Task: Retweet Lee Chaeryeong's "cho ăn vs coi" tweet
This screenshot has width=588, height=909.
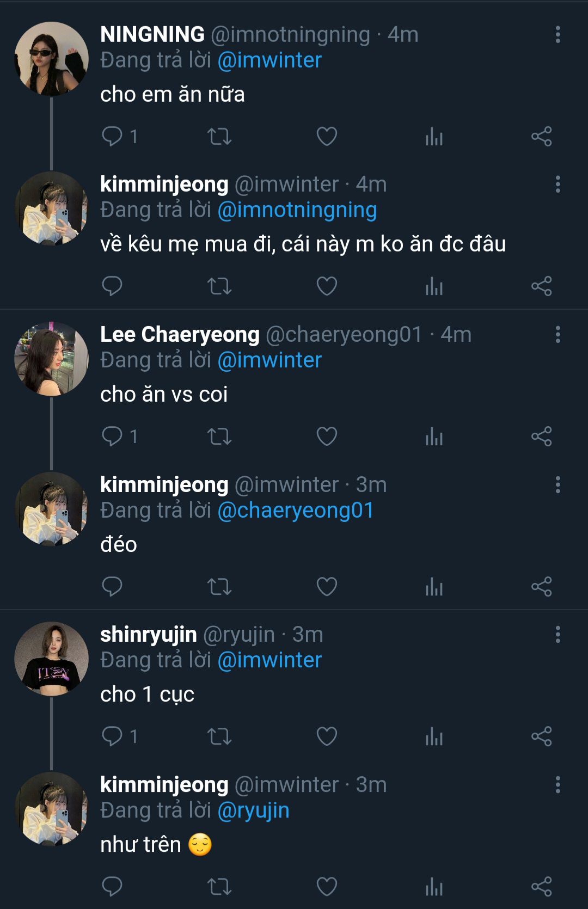Action: click(x=219, y=436)
